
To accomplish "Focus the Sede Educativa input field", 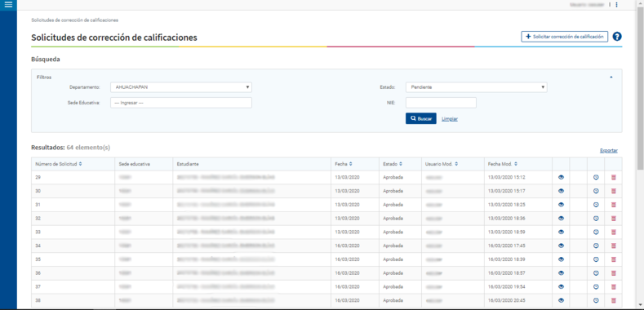I will pos(181,103).
